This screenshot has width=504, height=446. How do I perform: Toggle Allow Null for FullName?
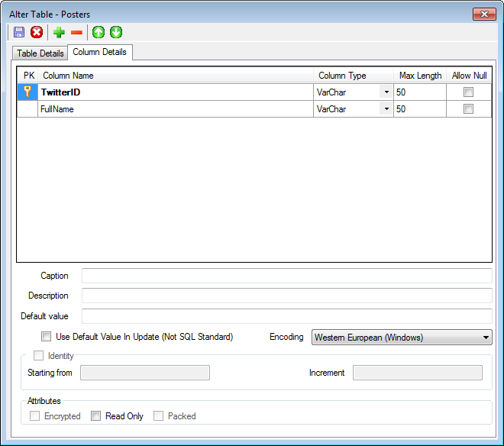(x=468, y=108)
